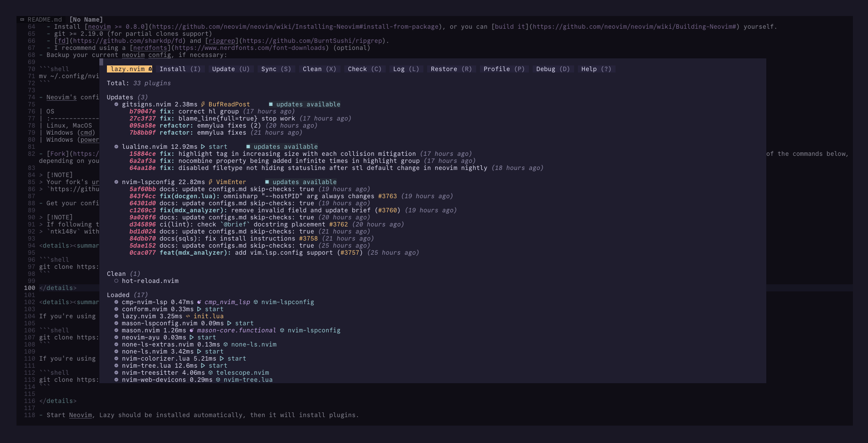Click the package icon before telescope.nvim
The image size is (868, 443).
pos(211,373)
